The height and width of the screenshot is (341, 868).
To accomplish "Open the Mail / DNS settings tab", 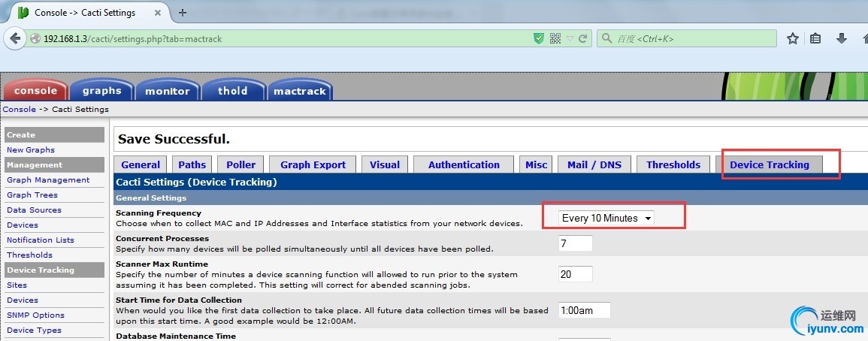I will 594,164.
